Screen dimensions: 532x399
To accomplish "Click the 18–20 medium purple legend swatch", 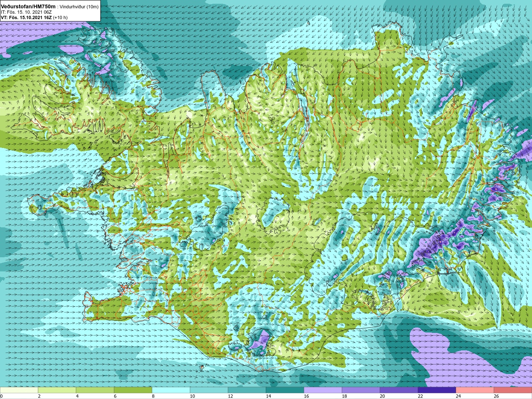I will point(361,390).
